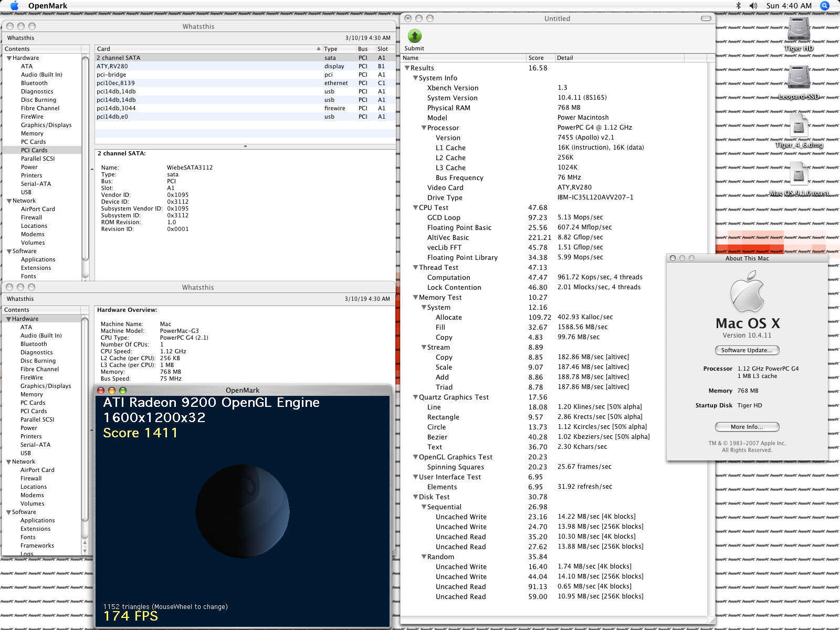Collapse the Quartz Graphics Test section
The image size is (840, 630).
point(415,397)
